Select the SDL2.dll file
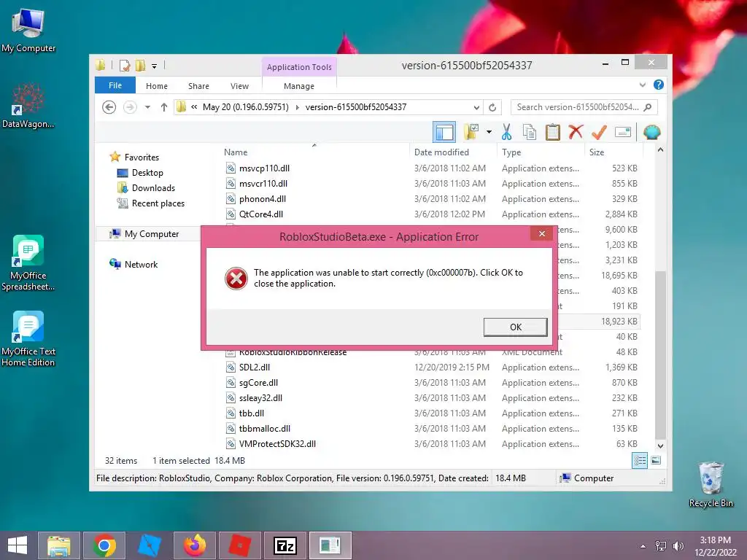 click(255, 367)
